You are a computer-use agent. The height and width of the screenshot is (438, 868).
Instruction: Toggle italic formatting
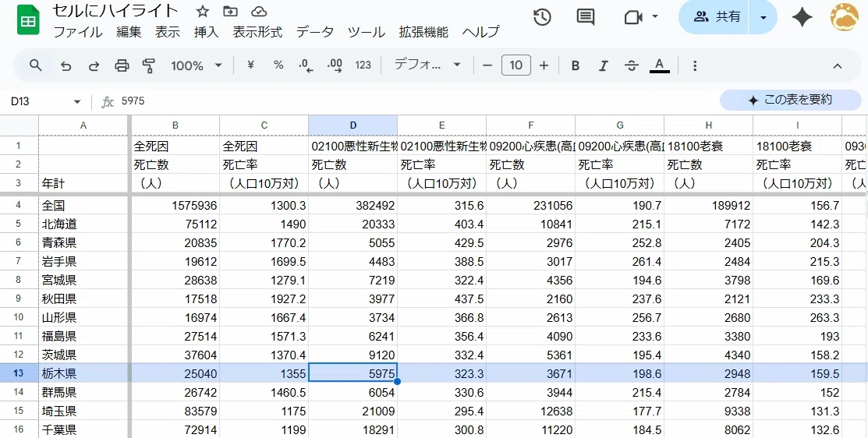(x=603, y=65)
